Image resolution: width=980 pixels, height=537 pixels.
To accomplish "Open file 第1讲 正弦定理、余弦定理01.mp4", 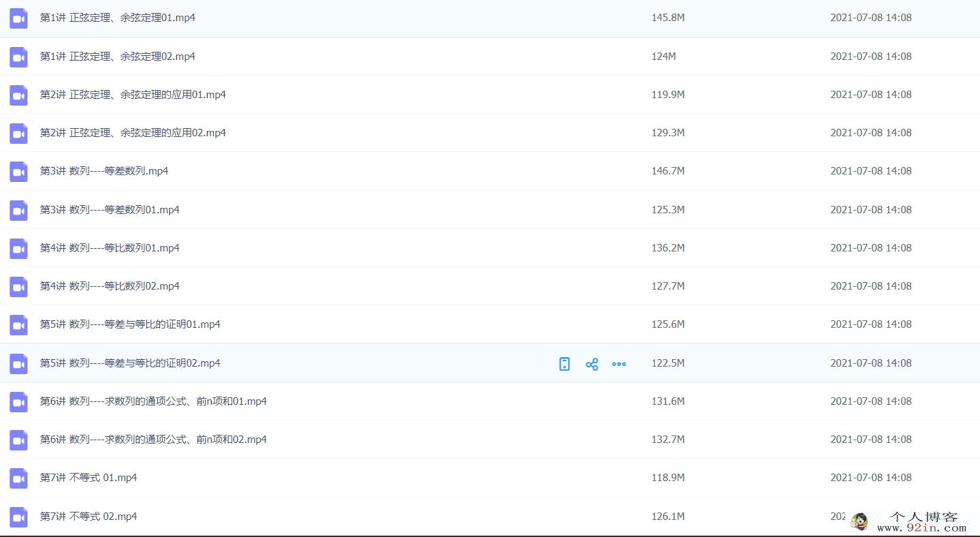I will tap(118, 18).
